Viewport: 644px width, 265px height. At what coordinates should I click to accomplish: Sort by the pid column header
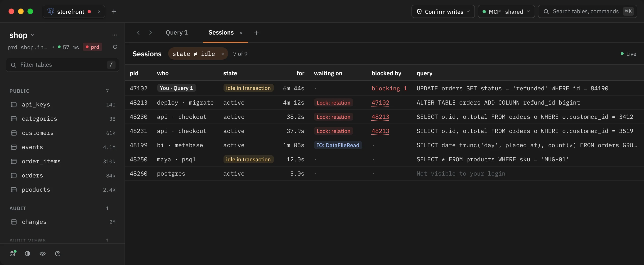pyautogui.click(x=134, y=73)
